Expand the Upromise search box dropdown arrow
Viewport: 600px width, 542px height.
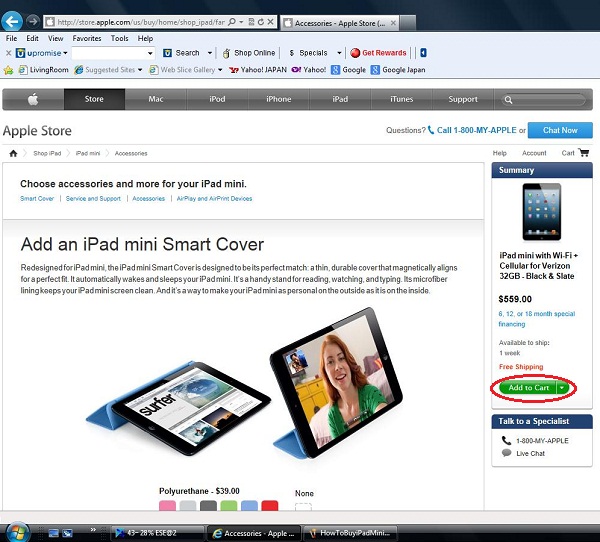[150, 53]
